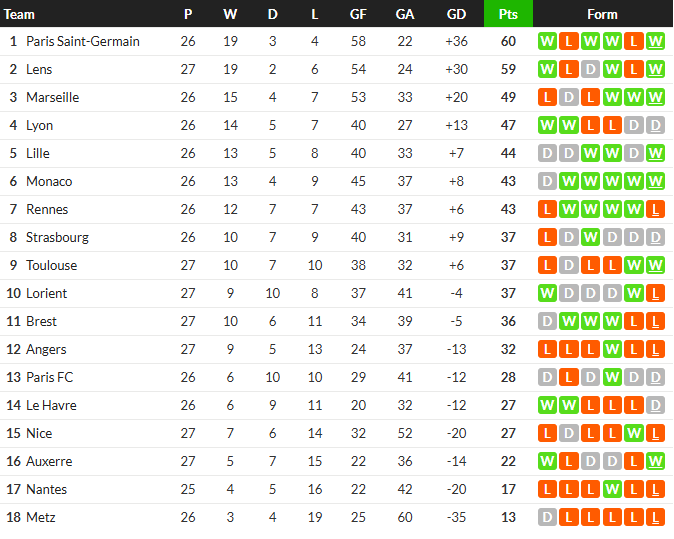Screen dimensions: 674x539
Task: Click the only win badge in Nantes' form
Action: pos(612,489)
